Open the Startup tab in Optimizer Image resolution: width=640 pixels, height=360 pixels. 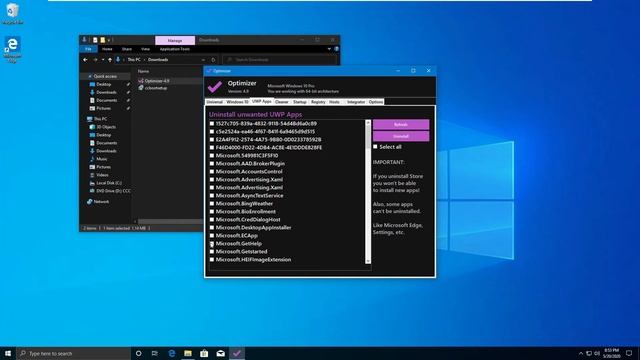click(x=300, y=102)
